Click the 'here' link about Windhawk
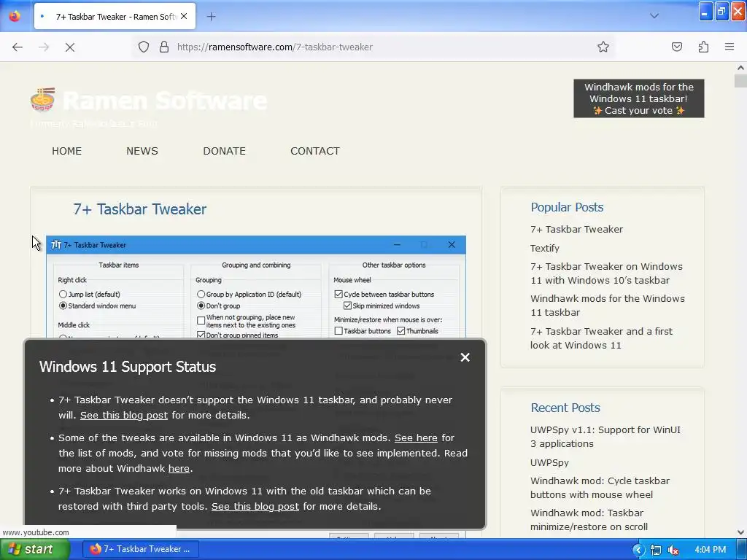 pos(179,469)
